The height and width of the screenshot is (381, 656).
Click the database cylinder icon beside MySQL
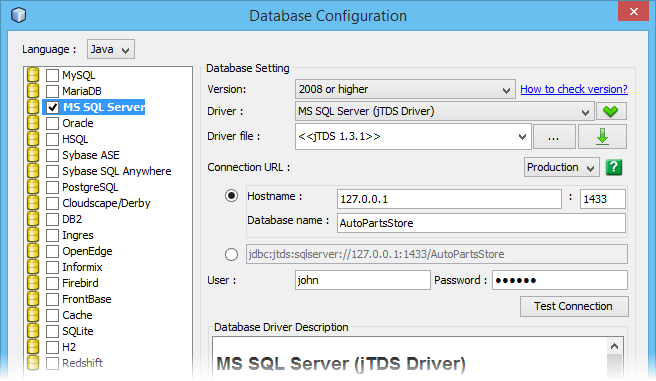click(x=33, y=75)
